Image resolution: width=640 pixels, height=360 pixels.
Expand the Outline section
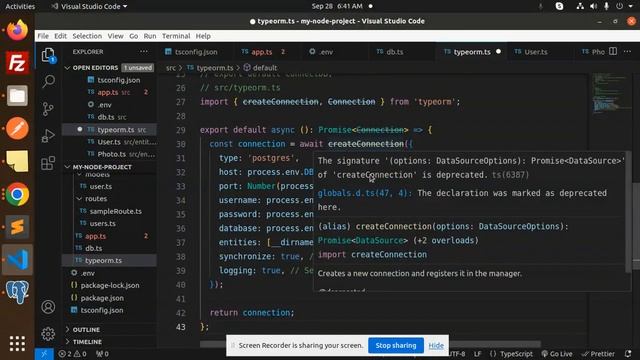tap(86, 329)
